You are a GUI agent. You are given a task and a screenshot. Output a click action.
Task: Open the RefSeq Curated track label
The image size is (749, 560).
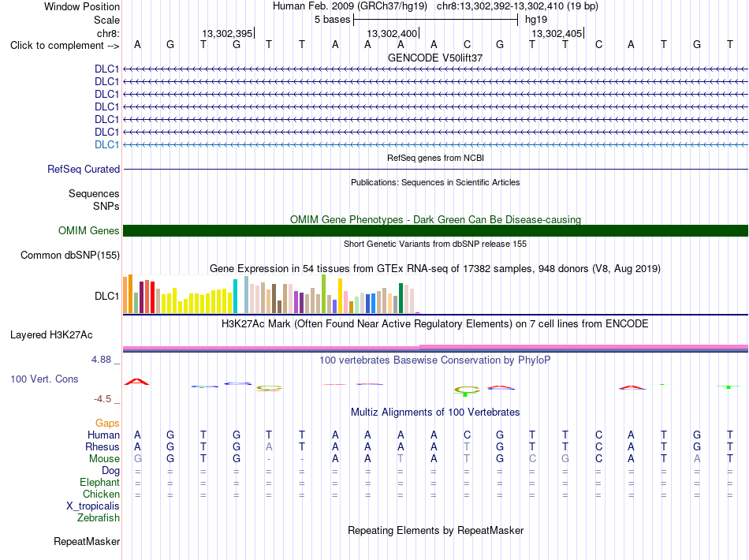tap(84, 169)
